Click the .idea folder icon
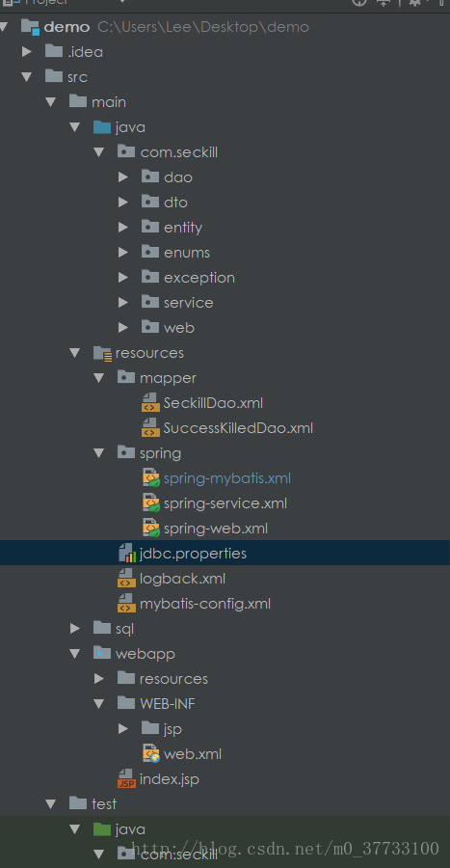Screen dimensions: 450x868 click(x=54, y=51)
